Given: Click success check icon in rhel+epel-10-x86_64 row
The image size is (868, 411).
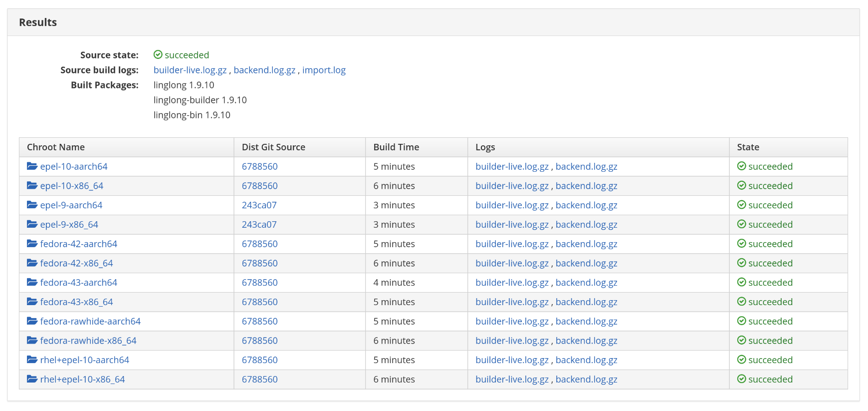Looking at the screenshot, I should click(x=742, y=379).
